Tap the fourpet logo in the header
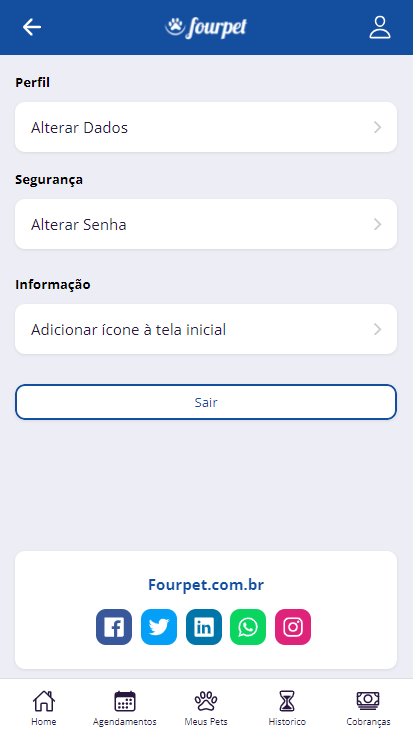The width and height of the screenshot is (413, 735). tap(206, 28)
